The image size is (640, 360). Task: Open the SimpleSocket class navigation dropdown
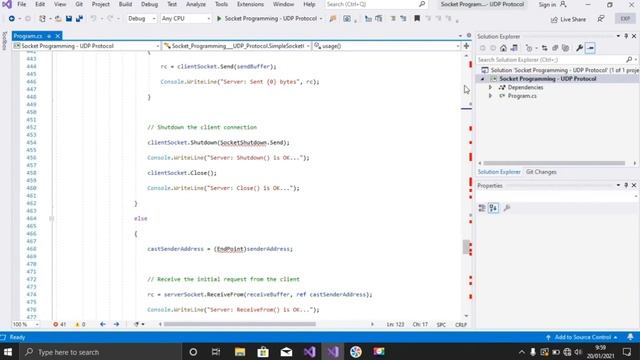pyautogui.click(x=236, y=46)
